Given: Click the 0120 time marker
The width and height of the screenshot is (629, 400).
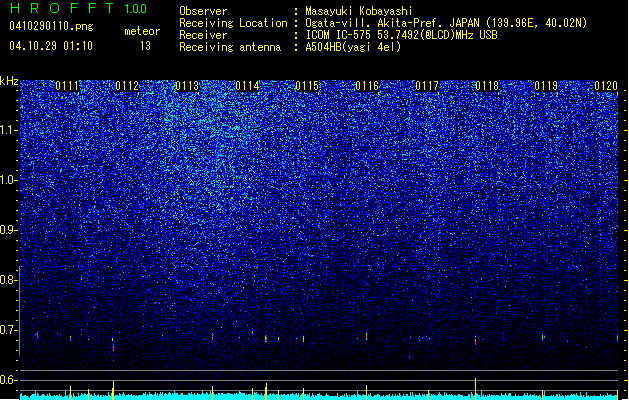Looking at the screenshot, I should tap(606, 86).
